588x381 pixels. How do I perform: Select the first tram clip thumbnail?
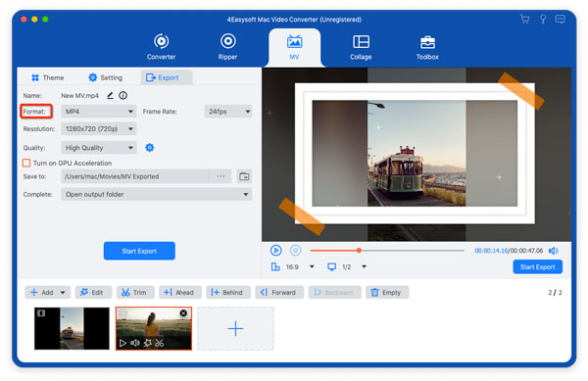coord(72,328)
